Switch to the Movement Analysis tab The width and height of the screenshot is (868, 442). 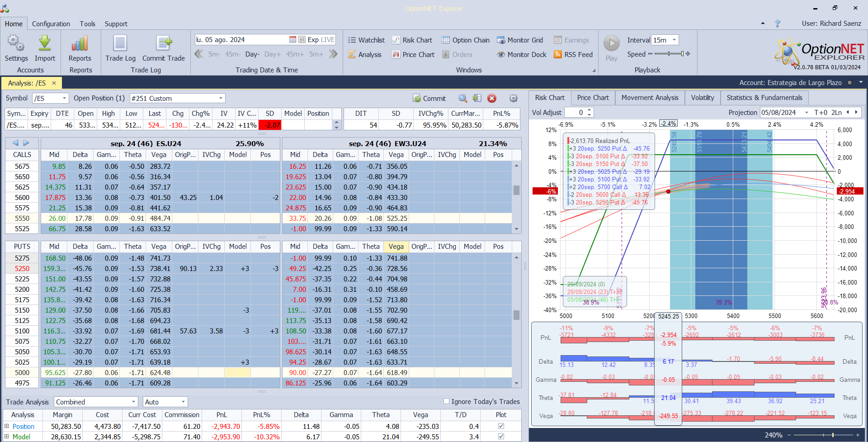point(650,98)
